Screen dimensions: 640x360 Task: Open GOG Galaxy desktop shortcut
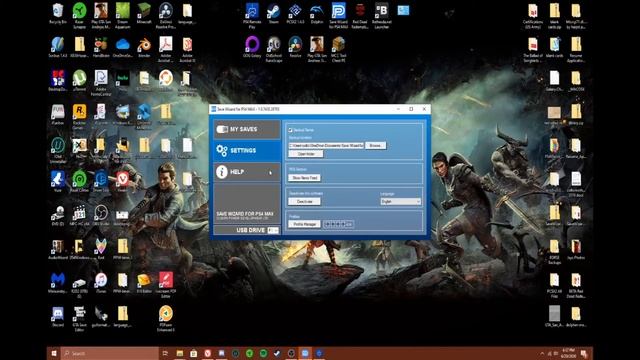click(252, 47)
